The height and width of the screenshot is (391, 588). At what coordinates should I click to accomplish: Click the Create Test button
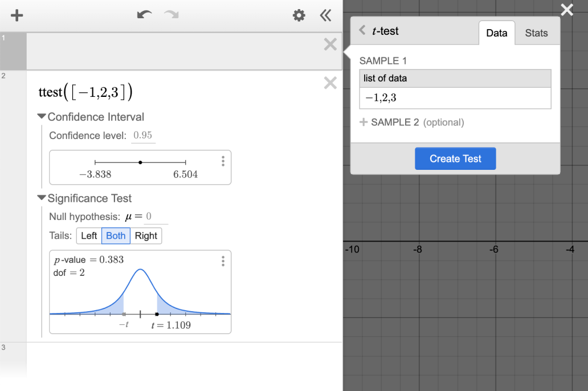click(x=455, y=158)
